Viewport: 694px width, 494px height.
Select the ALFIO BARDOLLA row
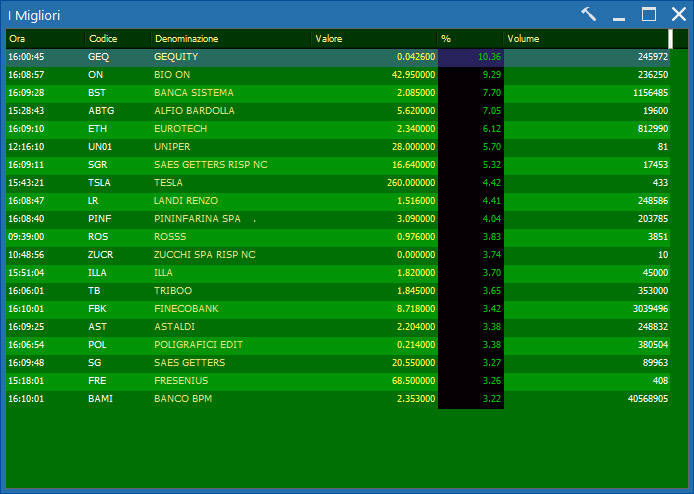(194, 111)
